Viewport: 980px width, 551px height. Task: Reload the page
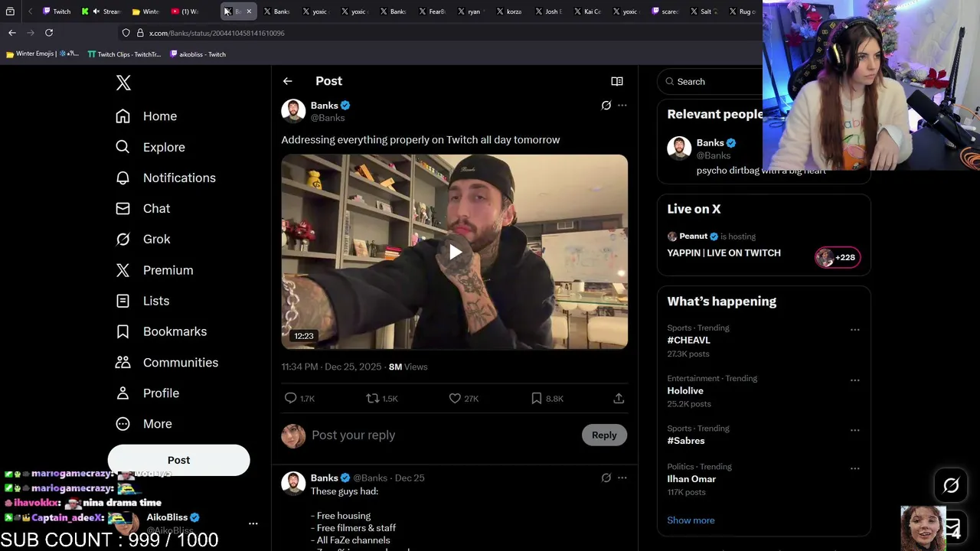click(49, 33)
